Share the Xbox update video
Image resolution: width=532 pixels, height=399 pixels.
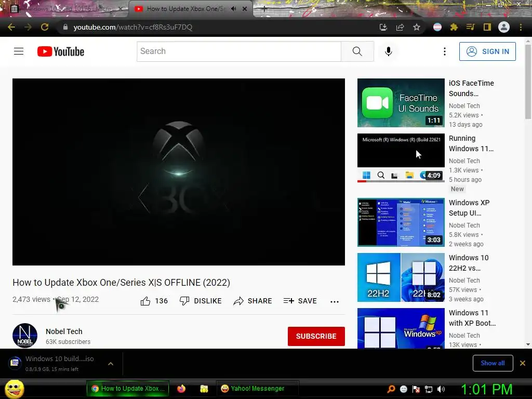pyautogui.click(x=253, y=301)
